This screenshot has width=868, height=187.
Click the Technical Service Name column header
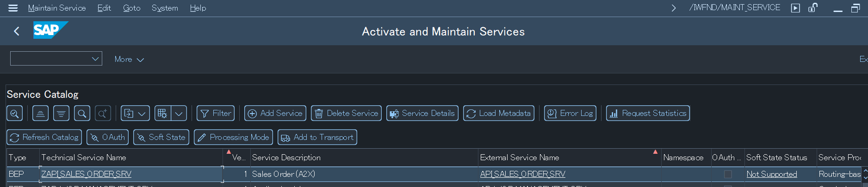tap(131, 157)
